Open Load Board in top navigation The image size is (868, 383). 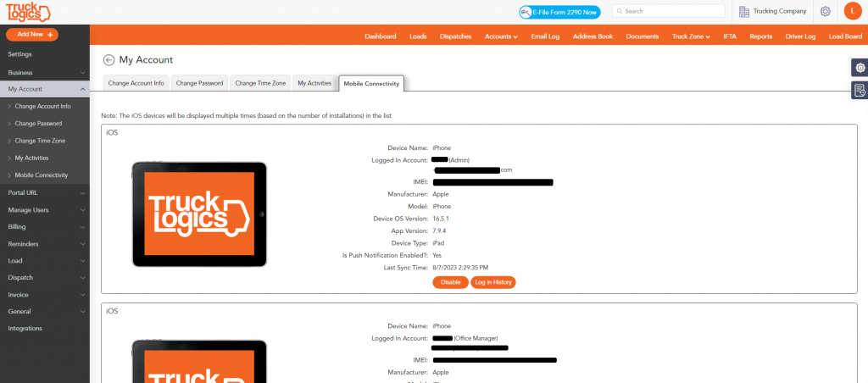(x=845, y=36)
